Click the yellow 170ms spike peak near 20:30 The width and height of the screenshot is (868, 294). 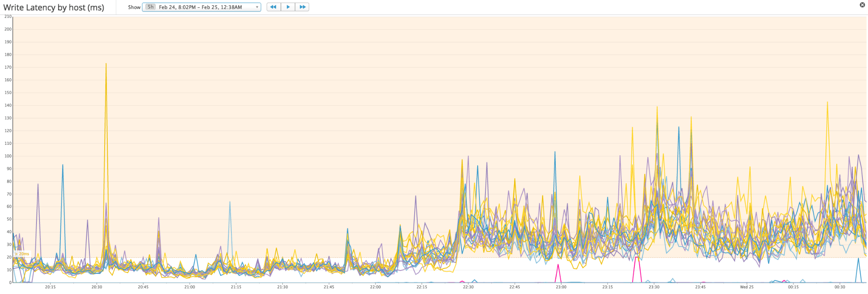coord(106,64)
